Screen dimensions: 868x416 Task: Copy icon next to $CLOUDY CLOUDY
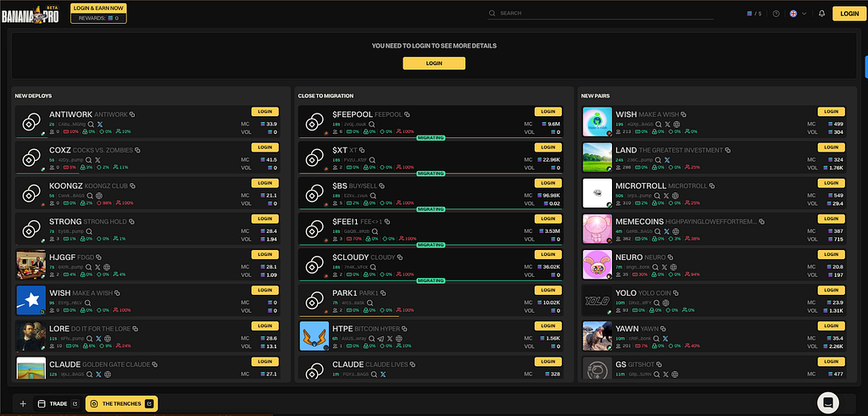[400, 258]
